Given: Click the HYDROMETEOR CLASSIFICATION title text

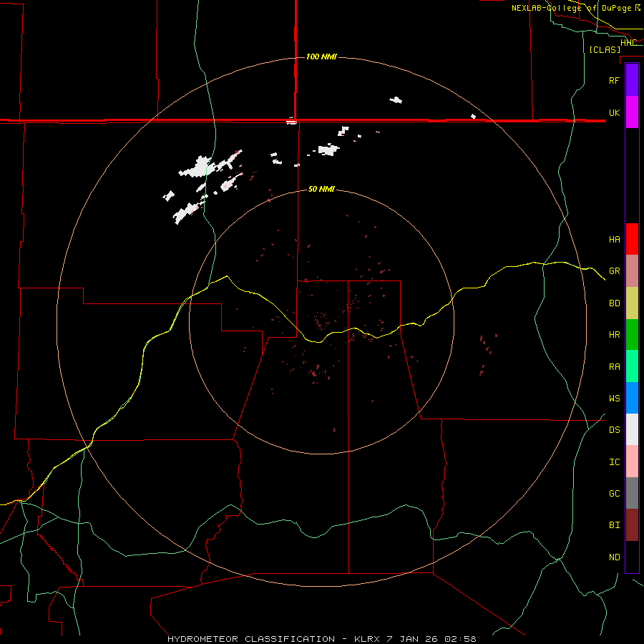Looking at the screenshot, I should click(x=251, y=639).
